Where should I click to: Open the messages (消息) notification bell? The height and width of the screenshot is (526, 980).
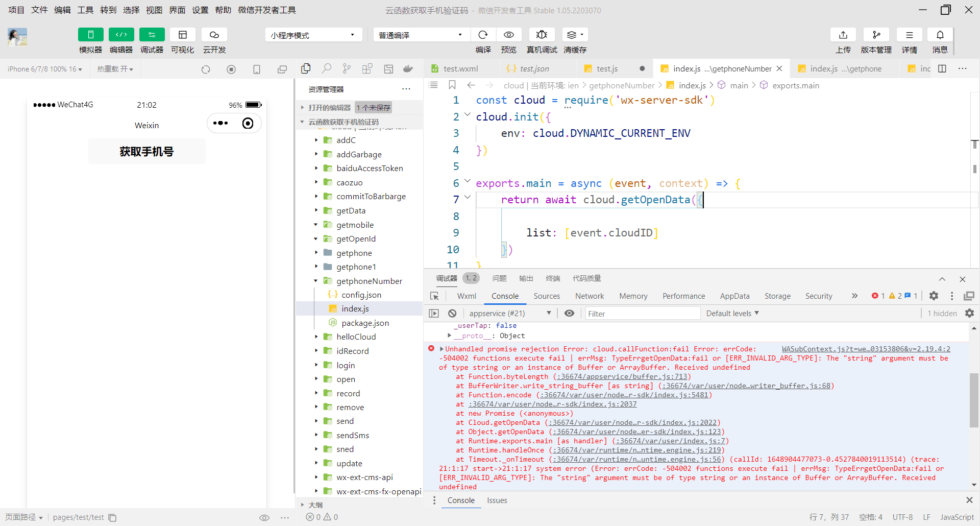point(940,35)
